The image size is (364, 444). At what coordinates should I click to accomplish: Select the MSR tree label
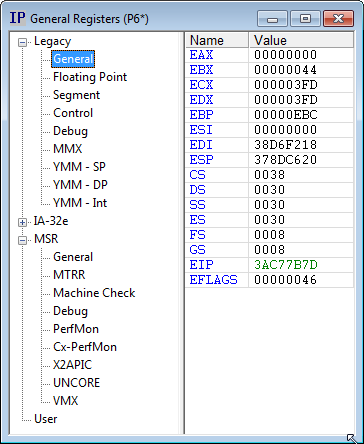click(x=46, y=239)
